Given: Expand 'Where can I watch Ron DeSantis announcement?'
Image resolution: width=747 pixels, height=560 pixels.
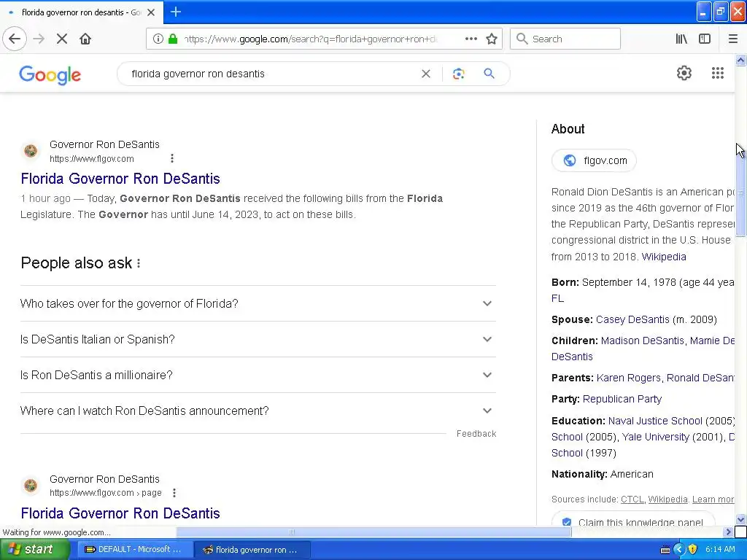Looking at the screenshot, I should click(258, 411).
